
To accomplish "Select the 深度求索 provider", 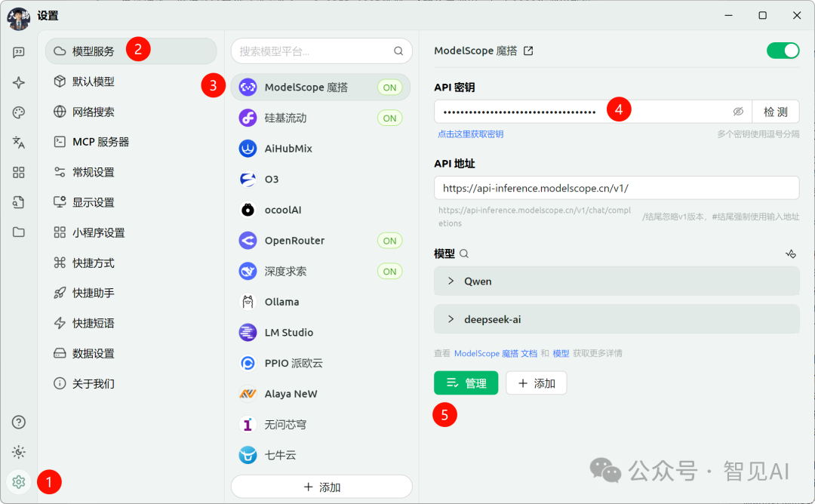I will pos(320,271).
